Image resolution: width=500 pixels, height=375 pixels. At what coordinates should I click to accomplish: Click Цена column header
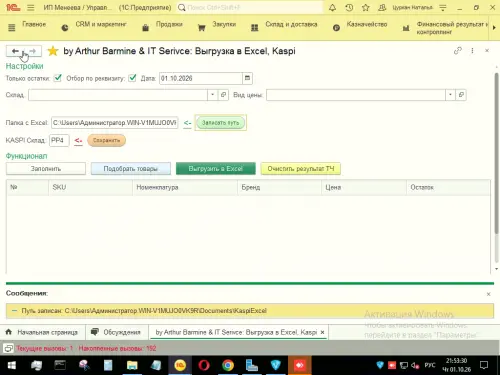(x=364, y=187)
